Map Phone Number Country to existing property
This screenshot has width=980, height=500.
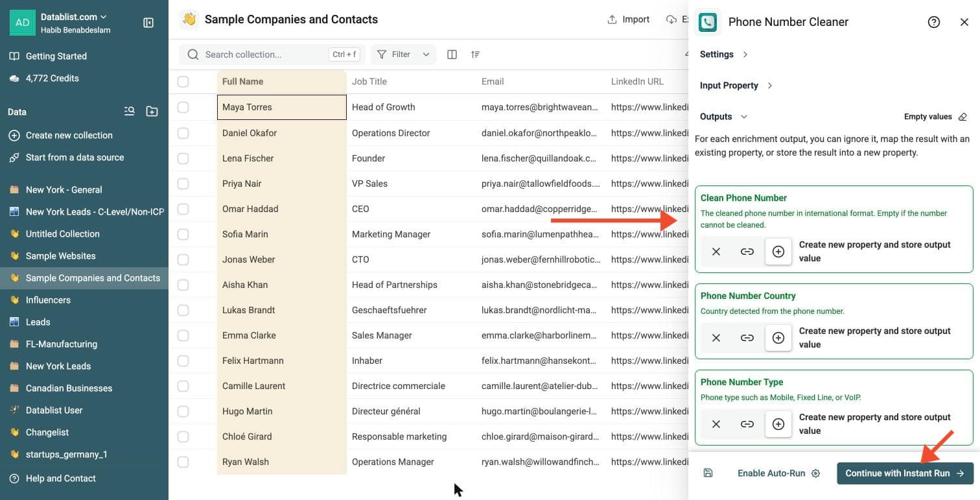tap(747, 338)
